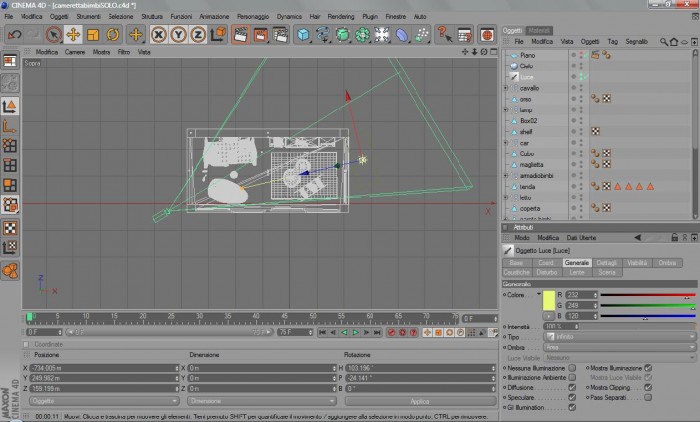Click the search magnifier in Objects panel
This screenshot has width=700, height=422.
coord(664,42)
